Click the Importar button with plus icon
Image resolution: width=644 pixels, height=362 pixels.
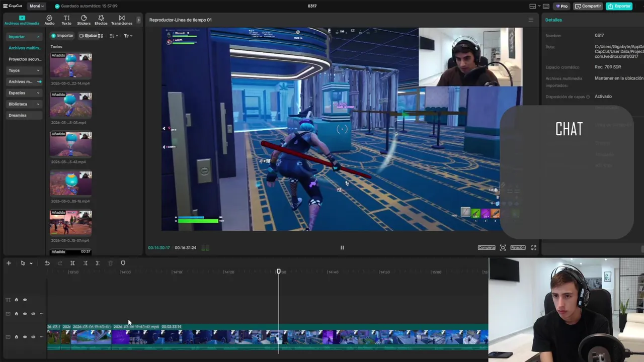[62, 36]
